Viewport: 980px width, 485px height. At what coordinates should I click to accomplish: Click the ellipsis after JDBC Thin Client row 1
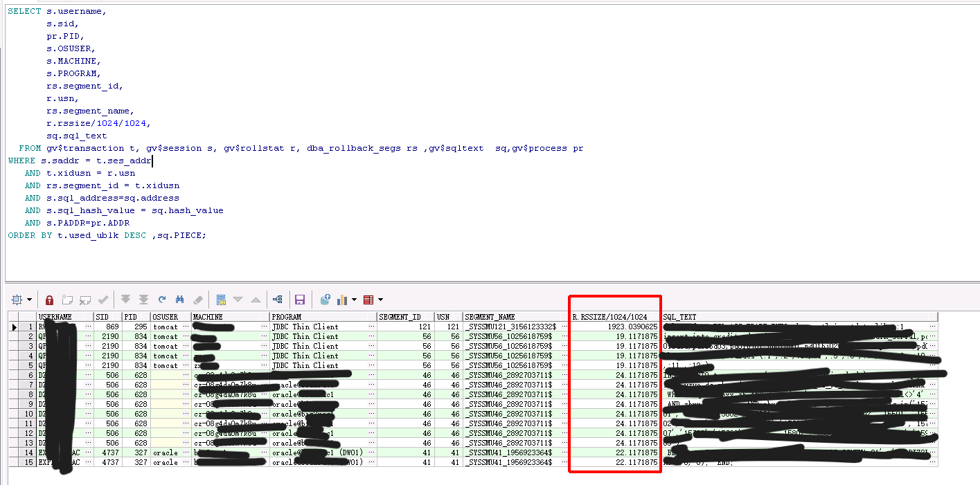372,327
